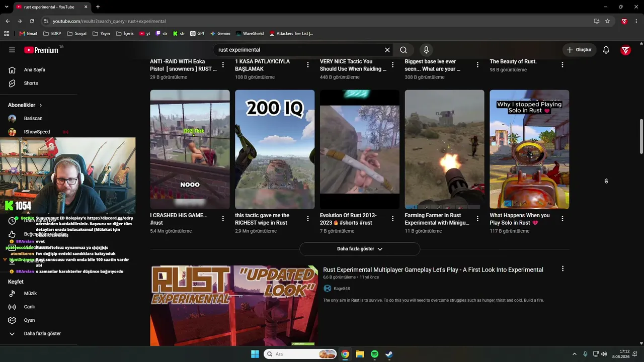644x362 pixels.
Task: Open Ana Sayfa in the sidebar
Action: (34, 70)
